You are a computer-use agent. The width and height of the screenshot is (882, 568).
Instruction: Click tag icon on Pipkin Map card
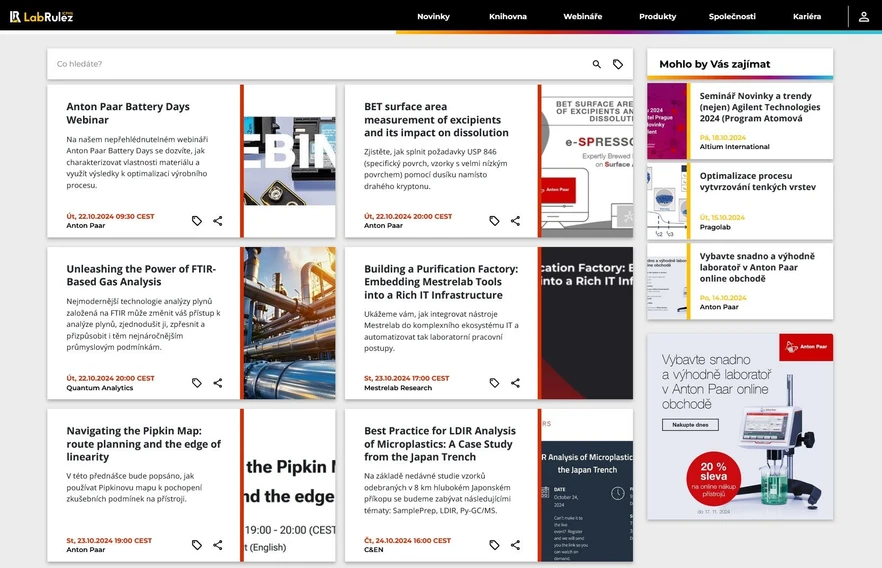point(196,545)
